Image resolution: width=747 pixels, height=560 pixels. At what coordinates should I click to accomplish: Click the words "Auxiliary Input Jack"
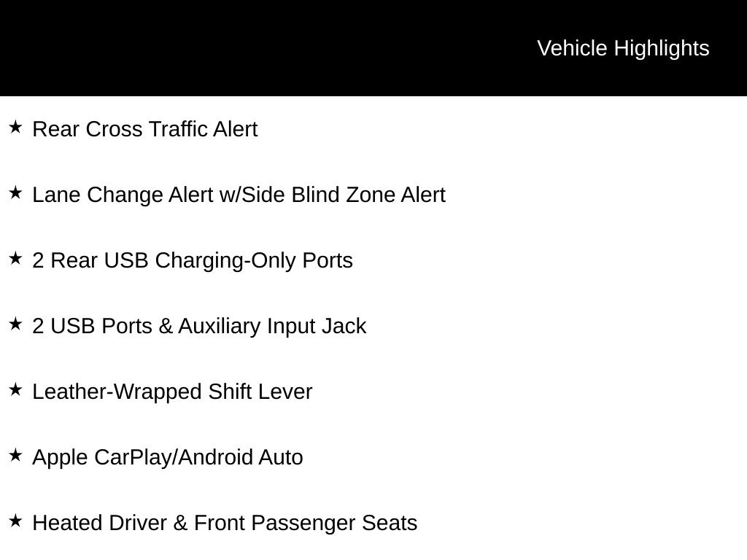(272, 326)
